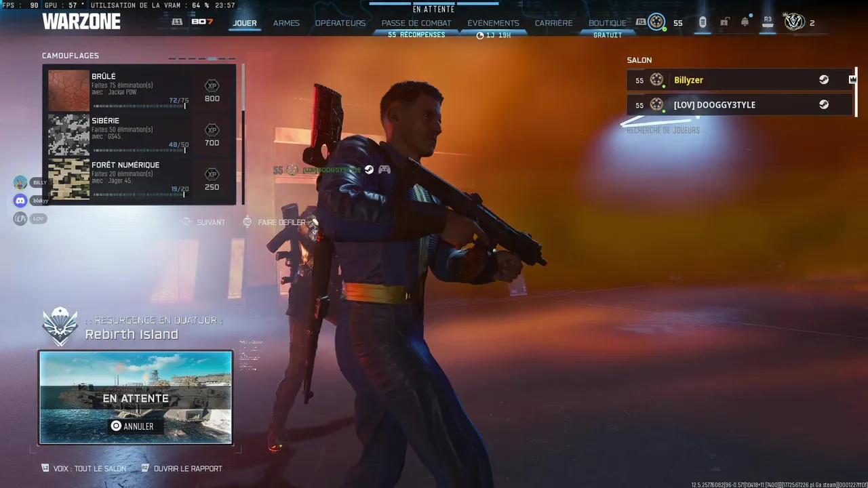Click the EN ATTENTE status at top
Screen dimensions: 868x488
point(434,9)
